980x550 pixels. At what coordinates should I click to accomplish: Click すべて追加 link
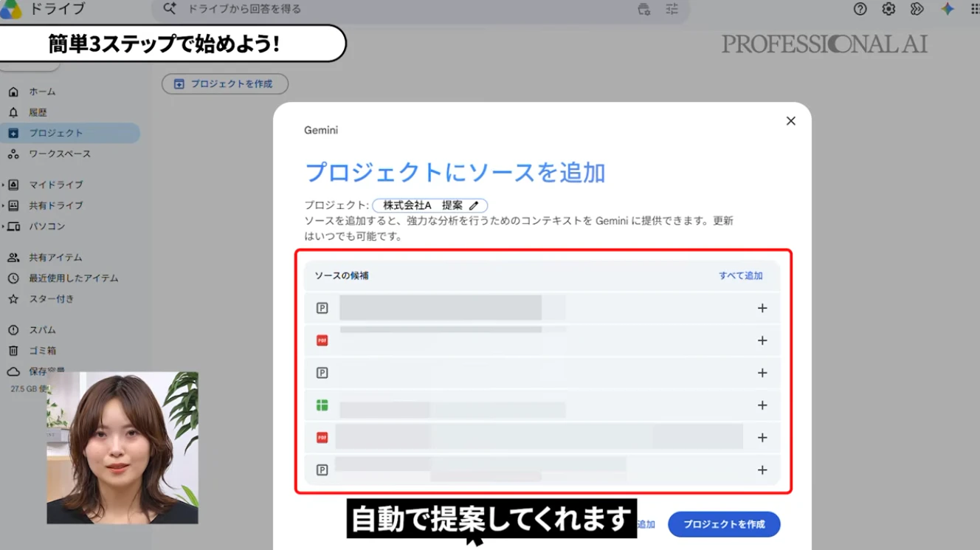point(741,275)
